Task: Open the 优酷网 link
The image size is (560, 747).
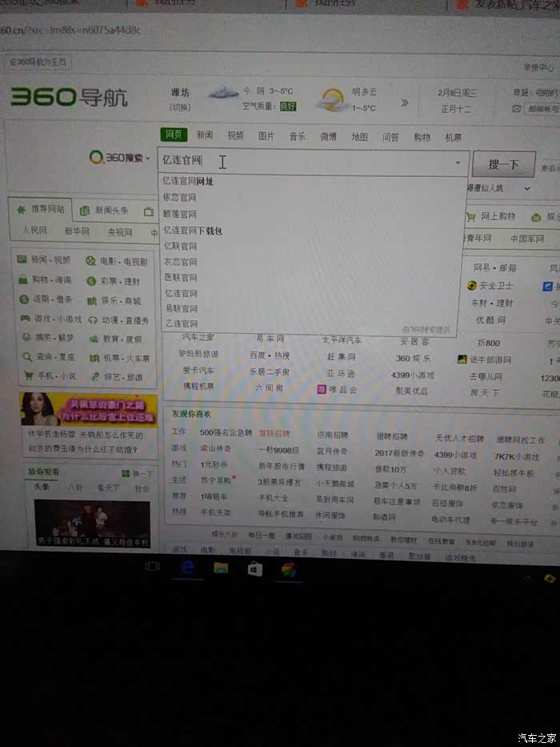Action: click(490, 319)
